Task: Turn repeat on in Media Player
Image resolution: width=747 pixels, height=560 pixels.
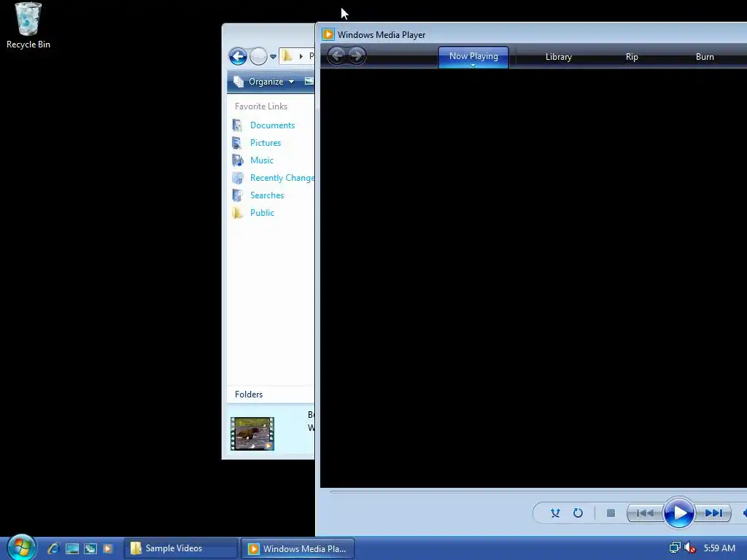Action: [578, 513]
